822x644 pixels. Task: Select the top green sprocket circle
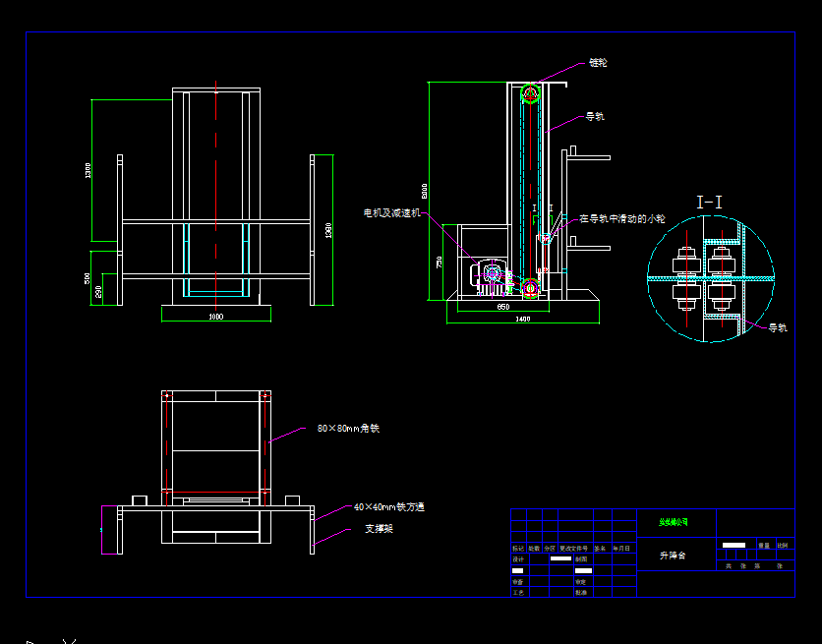pos(531,93)
